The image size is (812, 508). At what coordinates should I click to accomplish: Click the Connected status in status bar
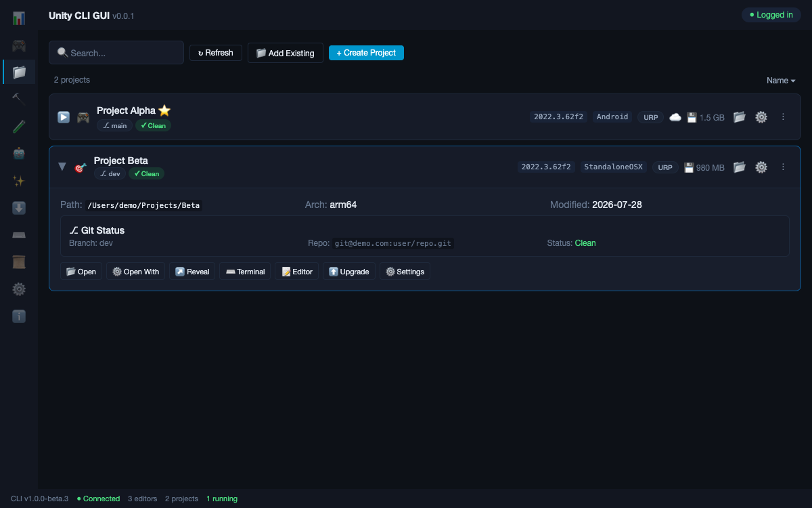pos(98,499)
